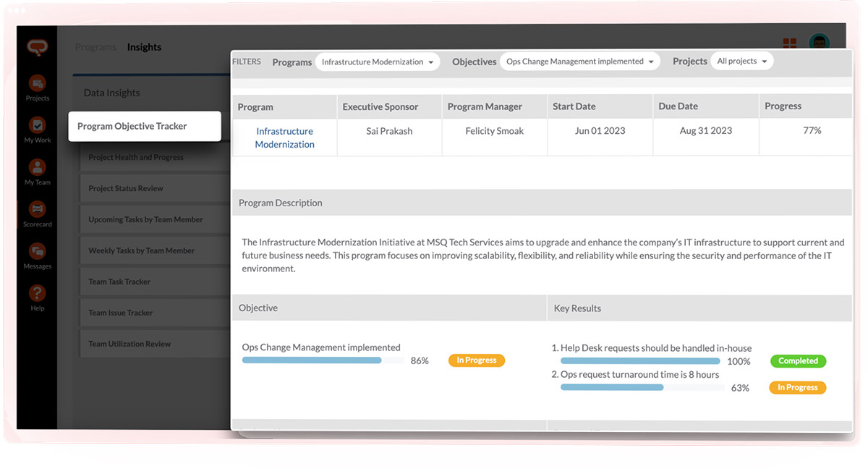The height and width of the screenshot is (469, 868).
Task: Click Help Desk requests key result text
Action: pyautogui.click(x=652, y=348)
